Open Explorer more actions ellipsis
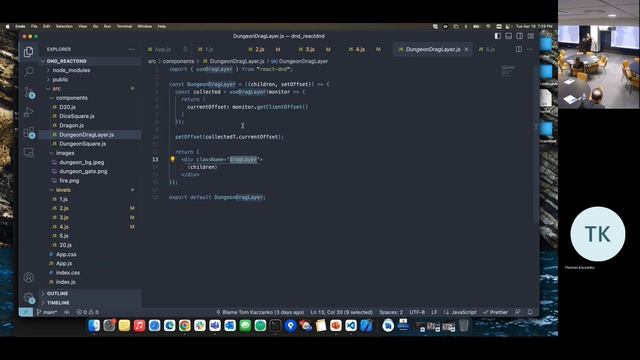The height and width of the screenshot is (360, 640). [x=131, y=49]
